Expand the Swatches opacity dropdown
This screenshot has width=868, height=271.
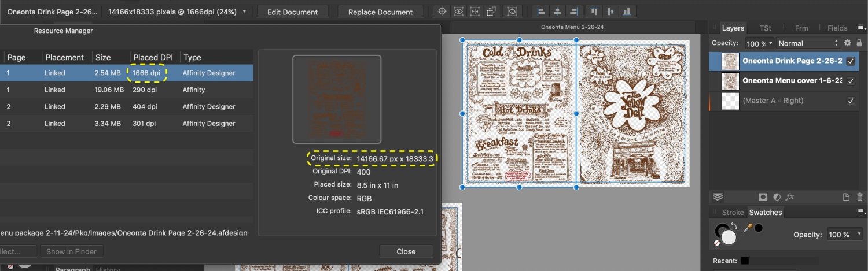tap(859, 235)
